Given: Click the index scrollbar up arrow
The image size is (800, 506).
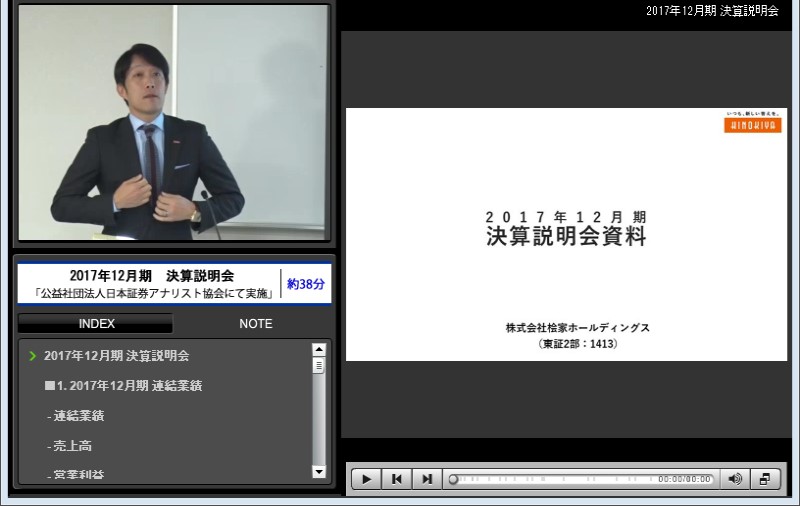Looking at the screenshot, I should (x=319, y=349).
